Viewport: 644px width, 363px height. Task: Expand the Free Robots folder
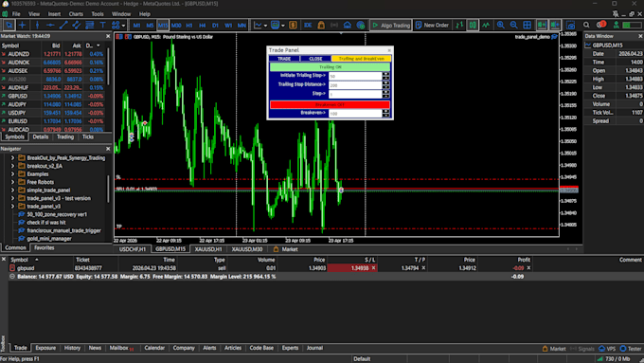12,182
